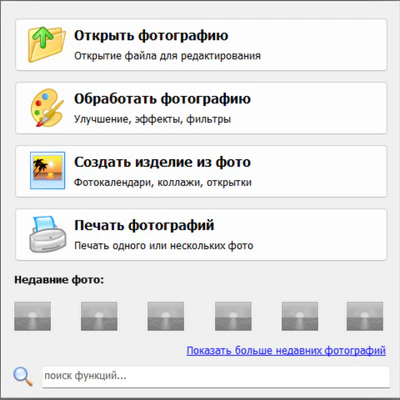
Task: Click subtitle Фотокалендари, коллажи, открытки
Action: click(163, 182)
